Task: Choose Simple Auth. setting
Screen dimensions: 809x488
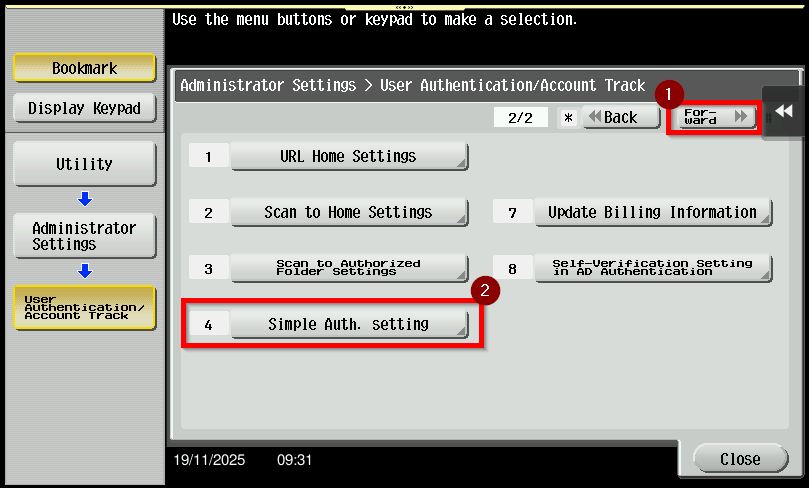Action: point(349,324)
